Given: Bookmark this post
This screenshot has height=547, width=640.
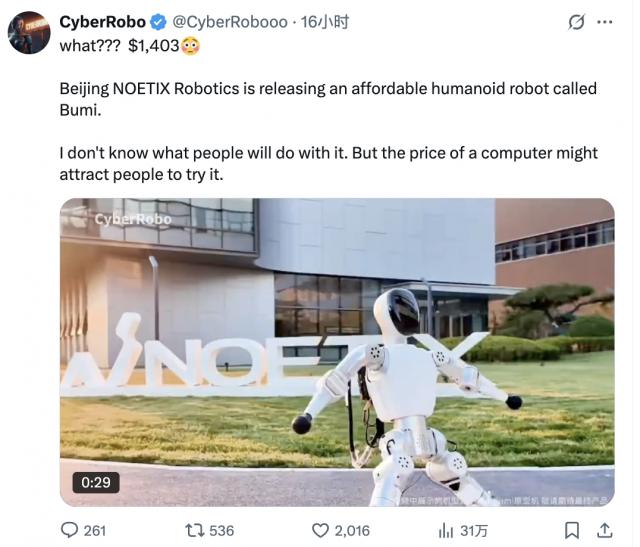Looking at the screenshot, I should (x=572, y=531).
